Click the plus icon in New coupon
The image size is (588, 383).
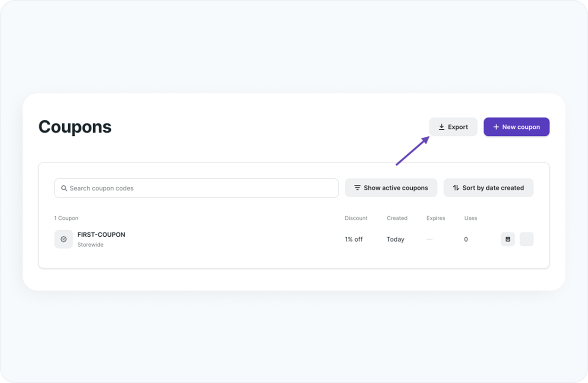(496, 127)
